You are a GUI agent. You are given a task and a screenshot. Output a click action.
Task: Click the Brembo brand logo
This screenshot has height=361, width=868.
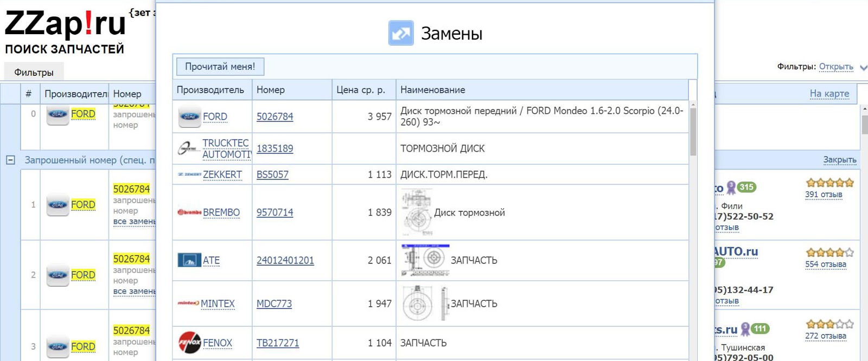coord(189,212)
